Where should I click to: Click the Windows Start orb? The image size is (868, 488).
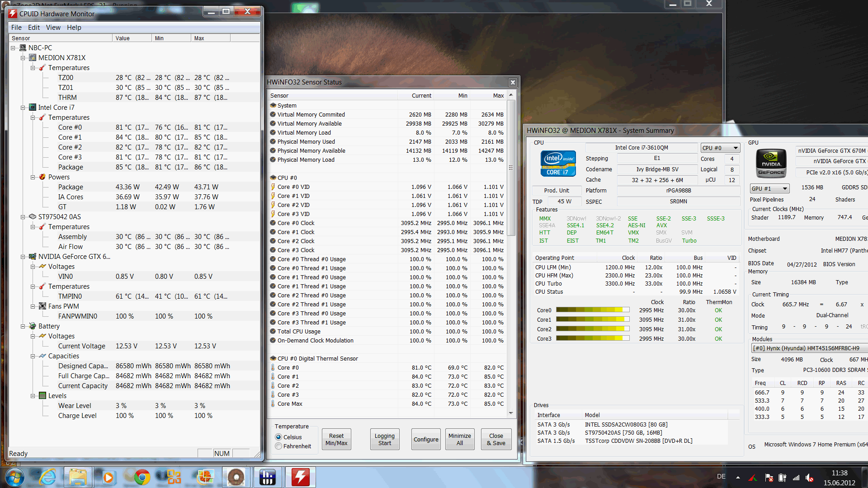click(x=14, y=477)
